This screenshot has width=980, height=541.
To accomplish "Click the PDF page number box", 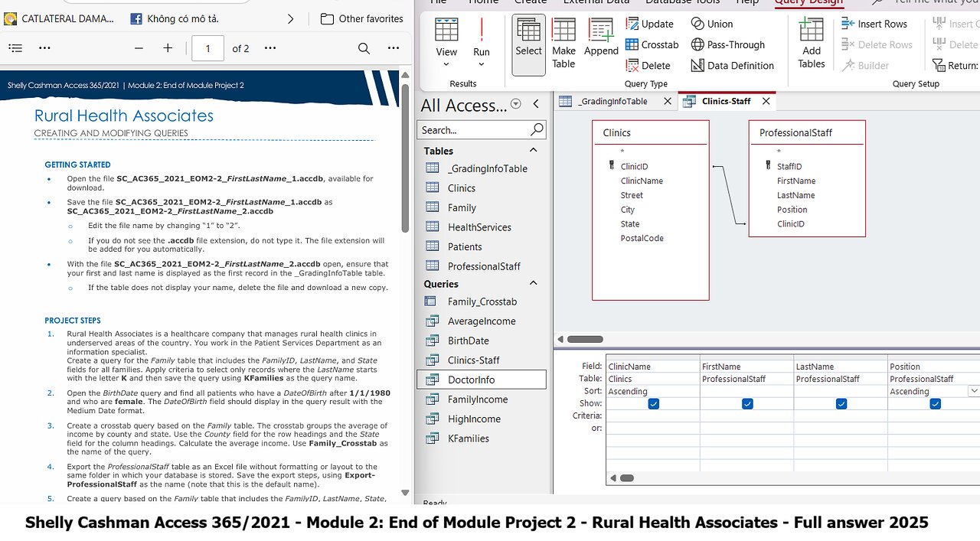I will [x=207, y=48].
